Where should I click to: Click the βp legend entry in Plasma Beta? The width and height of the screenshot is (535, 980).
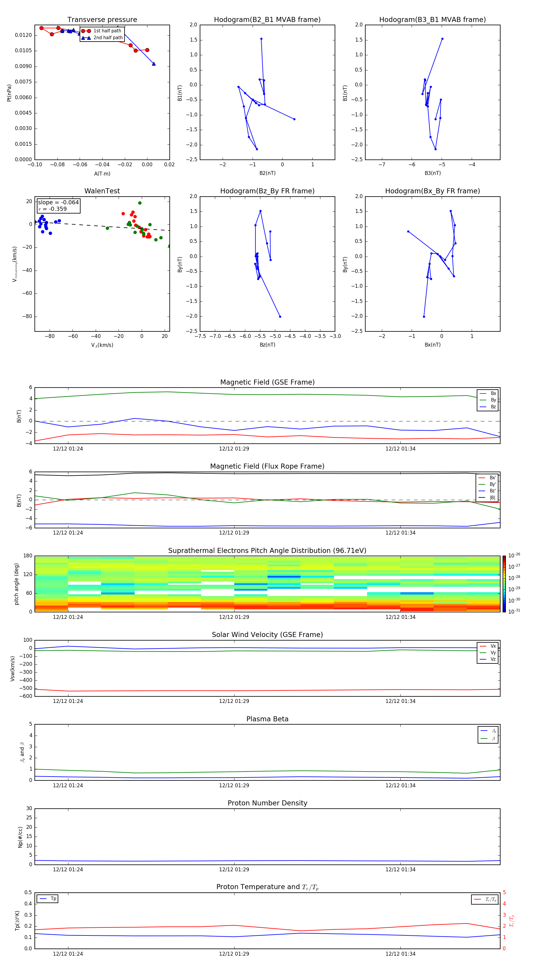488,731
